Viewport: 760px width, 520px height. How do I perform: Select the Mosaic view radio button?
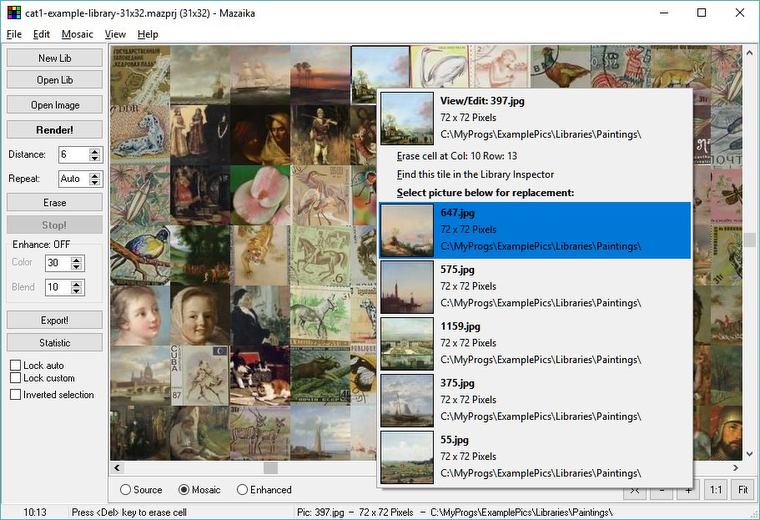pos(184,489)
